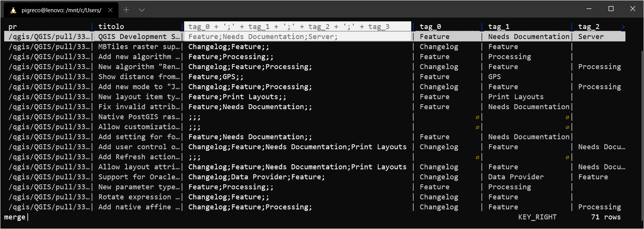The height and width of the screenshot is (229, 644).
Task: Close the pigreco@lenovo terminal tab
Action: [110, 10]
